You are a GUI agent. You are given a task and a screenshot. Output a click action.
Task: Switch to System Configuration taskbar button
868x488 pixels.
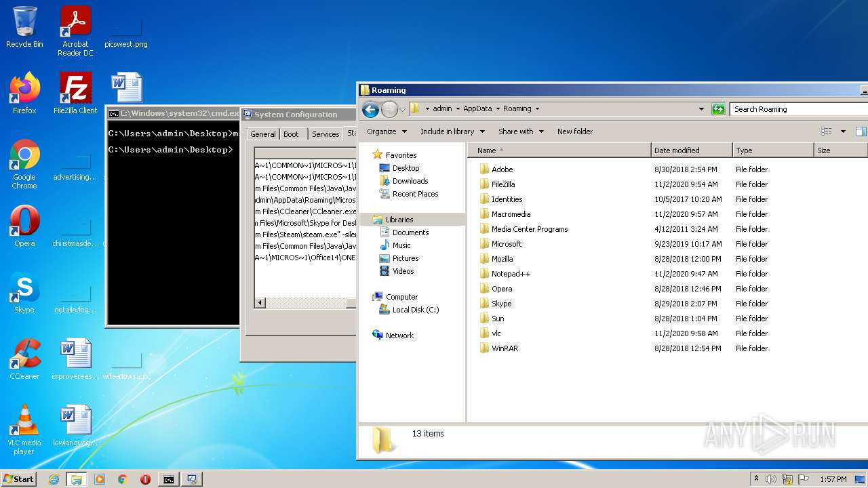[x=192, y=479]
